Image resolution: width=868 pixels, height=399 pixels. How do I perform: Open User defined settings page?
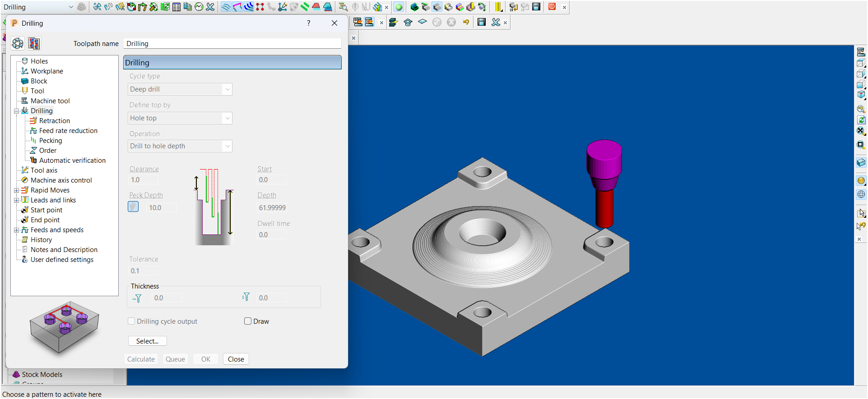[x=62, y=260]
